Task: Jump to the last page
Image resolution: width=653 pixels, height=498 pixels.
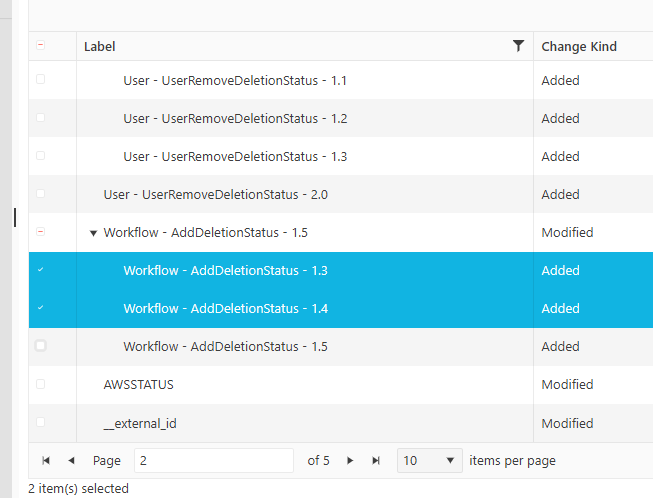Action: pyautogui.click(x=376, y=461)
